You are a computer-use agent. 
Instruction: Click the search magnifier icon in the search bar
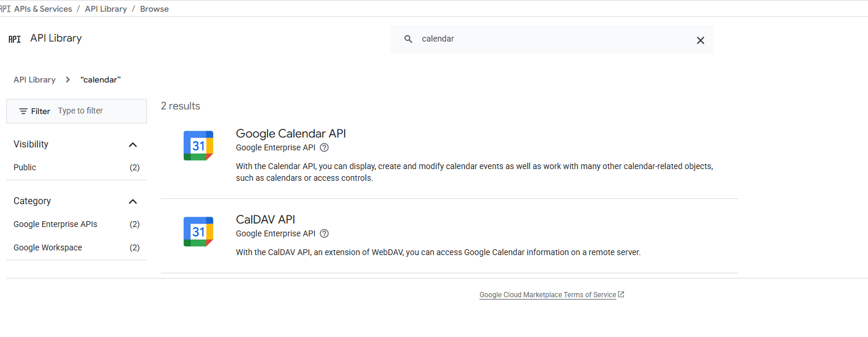(408, 39)
